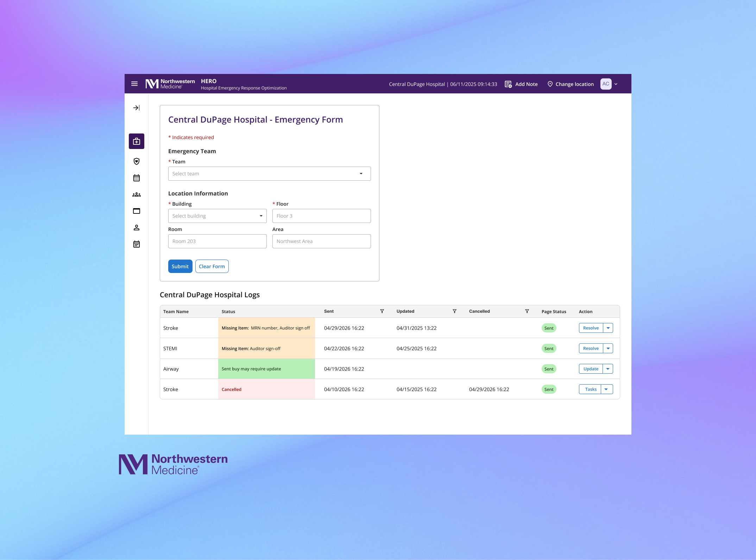This screenshot has height=560, width=756.
Task: Submit the emergency form
Action: 180,266
